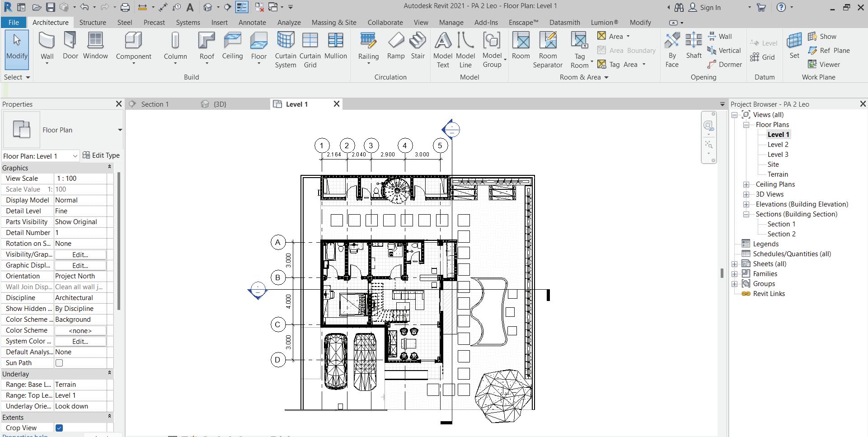The image size is (868, 437).
Task: Click Sign In in the title bar
Action: click(x=705, y=7)
